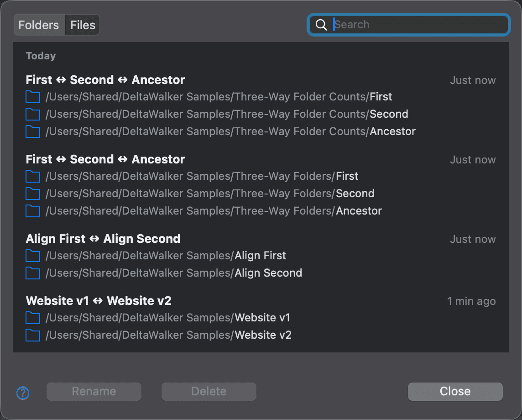Select path Three-Way Folders/First
Viewport: 522px width, 420px height.
(x=202, y=176)
